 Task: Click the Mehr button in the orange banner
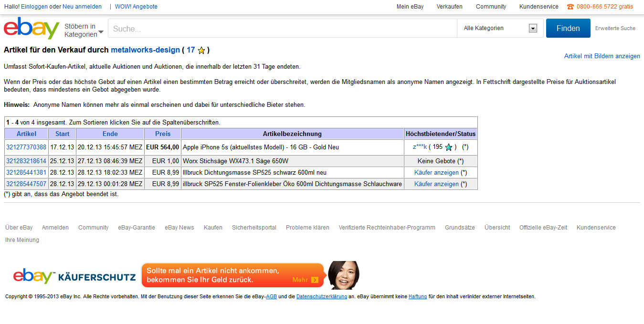coord(305,280)
